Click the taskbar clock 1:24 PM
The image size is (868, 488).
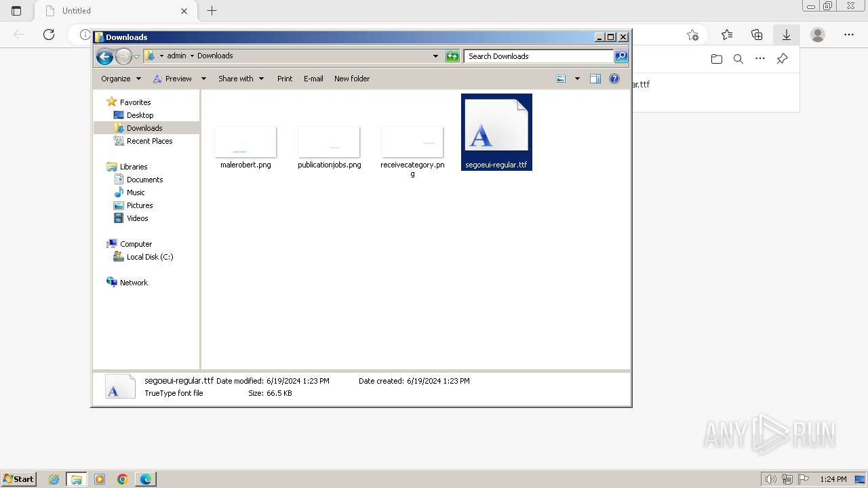click(x=833, y=479)
